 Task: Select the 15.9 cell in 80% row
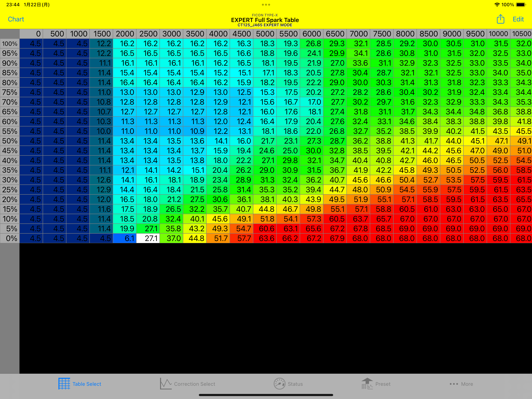coord(242,83)
